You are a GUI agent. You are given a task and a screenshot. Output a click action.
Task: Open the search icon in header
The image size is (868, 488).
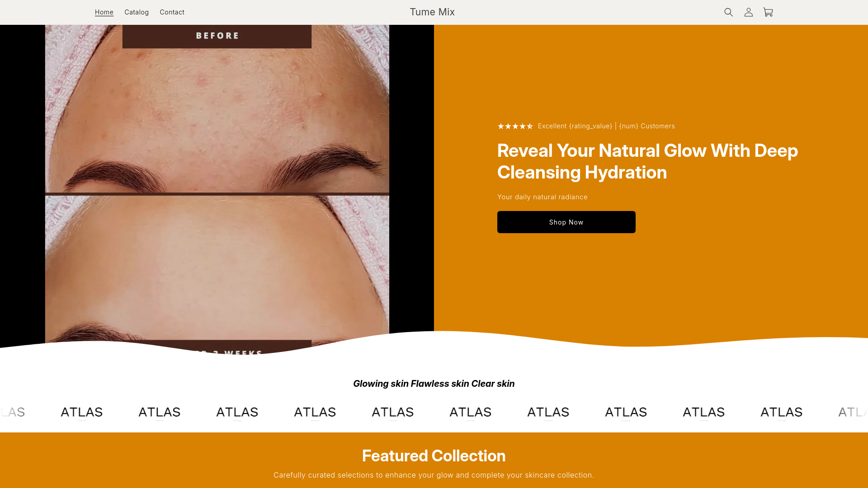click(x=728, y=12)
